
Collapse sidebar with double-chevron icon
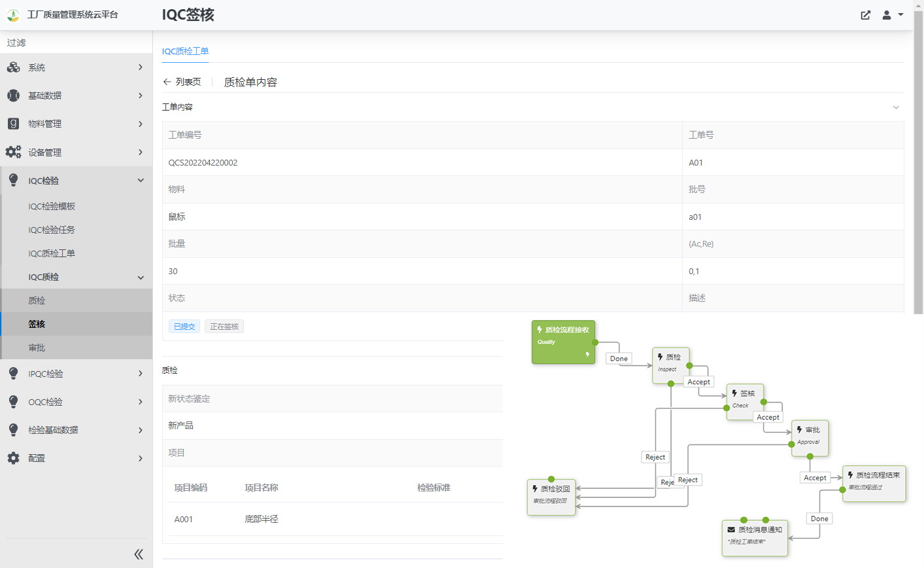[139, 554]
